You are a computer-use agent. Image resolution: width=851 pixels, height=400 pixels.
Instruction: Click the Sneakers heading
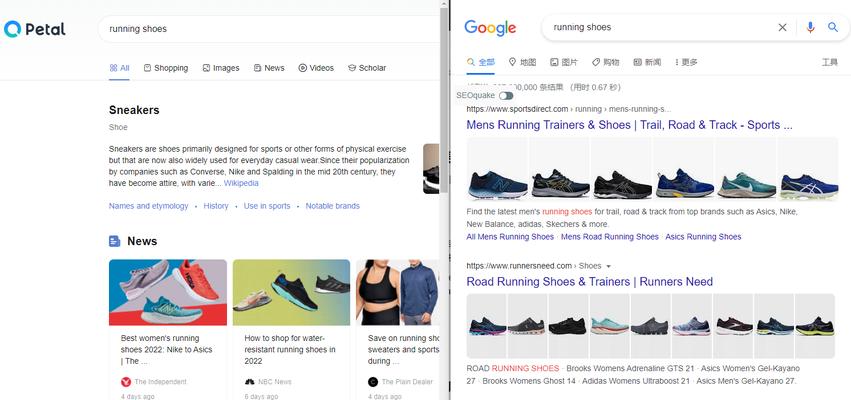[134, 110]
